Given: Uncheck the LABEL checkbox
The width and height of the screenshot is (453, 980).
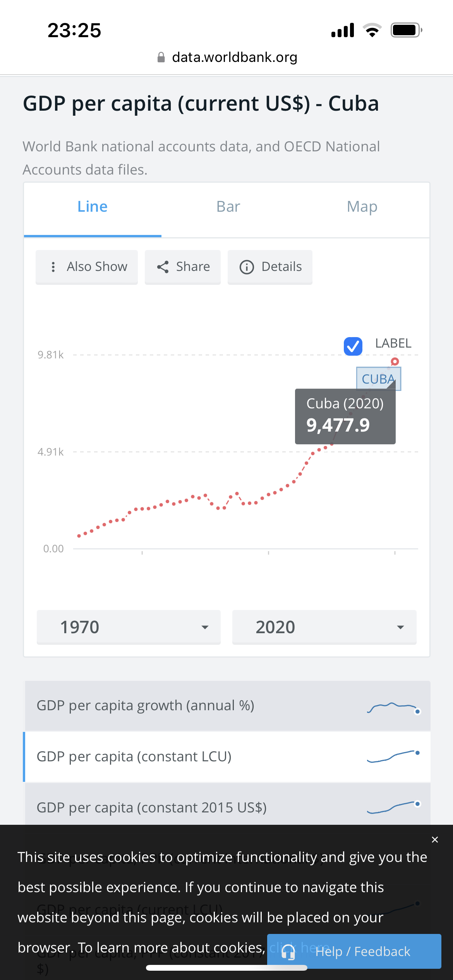Looking at the screenshot, I should tap(353, 346).
